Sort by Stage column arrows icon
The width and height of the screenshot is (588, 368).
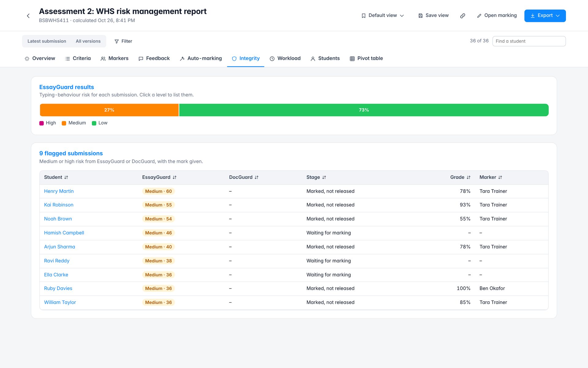[x=324, y=177]
